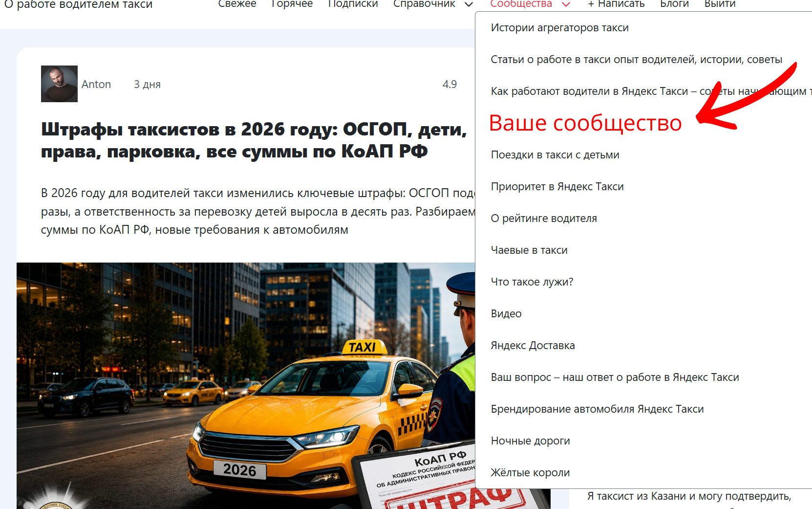Select the article summary paragraph text
Viewport: 812px width, 509px height.
click(x=258, y=211)
